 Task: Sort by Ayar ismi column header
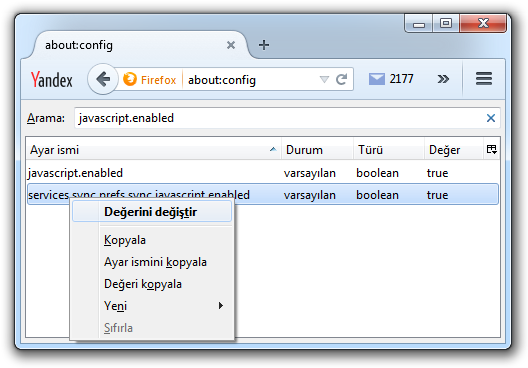point(154,149)
